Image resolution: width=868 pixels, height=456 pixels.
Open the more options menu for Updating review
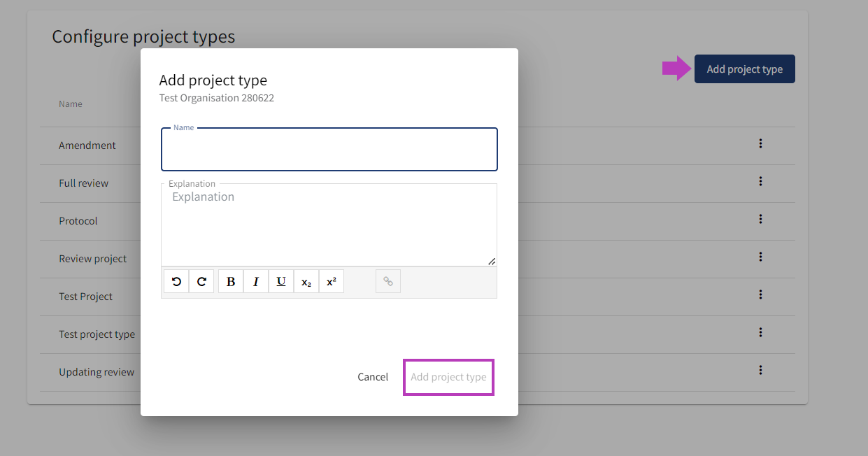pyautogui.click(x=760, y=371)
